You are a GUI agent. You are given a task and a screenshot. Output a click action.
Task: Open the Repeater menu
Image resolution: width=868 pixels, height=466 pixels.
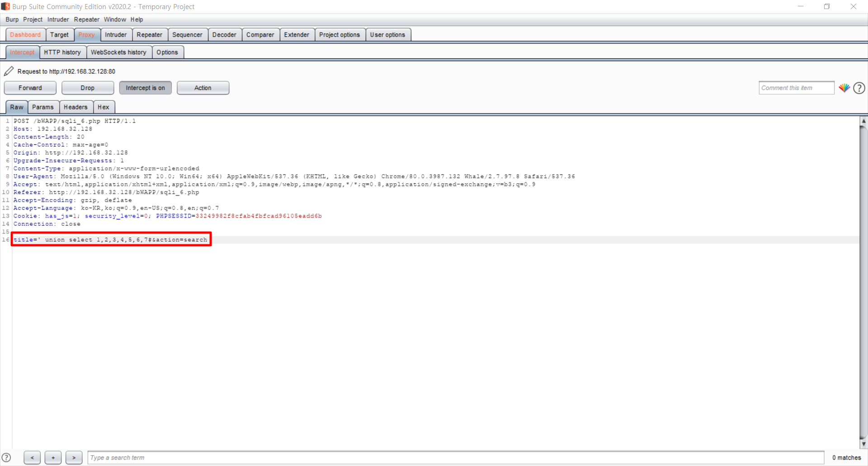pyautogui.click(x=86, y=19)
